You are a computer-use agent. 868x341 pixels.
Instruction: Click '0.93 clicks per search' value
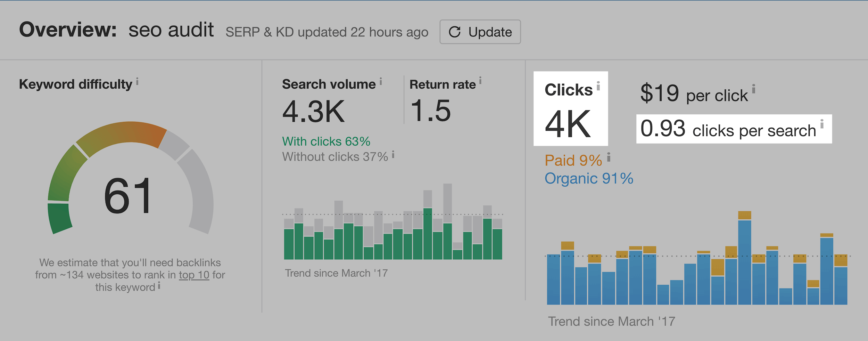click(728, 129)
